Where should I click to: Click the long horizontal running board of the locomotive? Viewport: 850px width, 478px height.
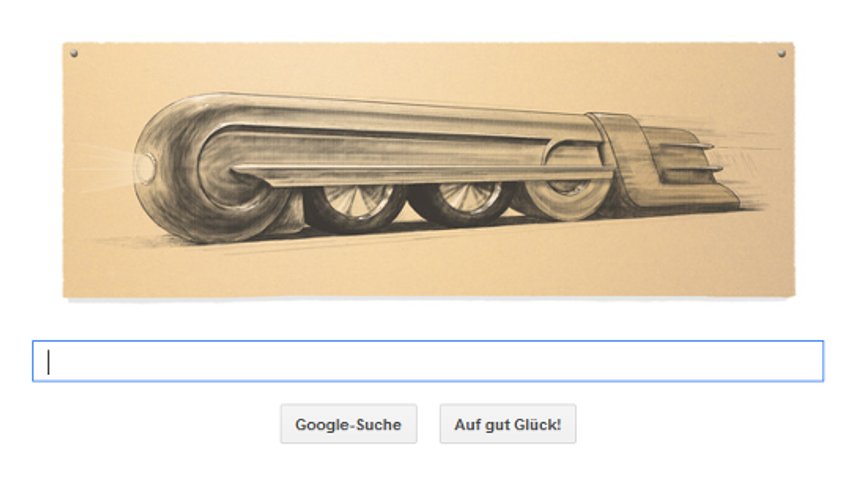[423, 175]
